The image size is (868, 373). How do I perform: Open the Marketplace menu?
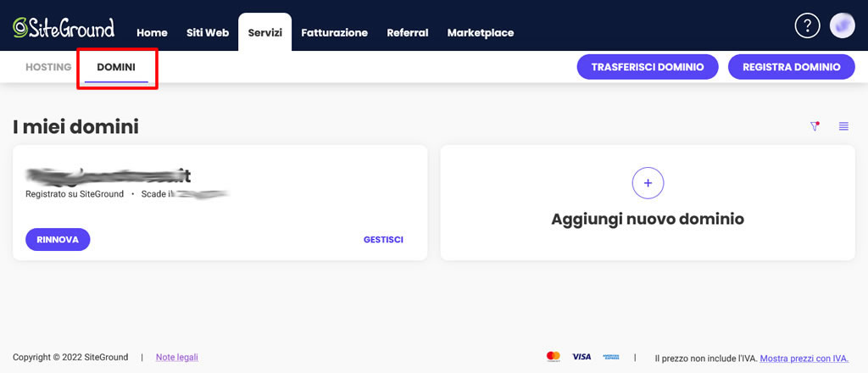[481, 33]
